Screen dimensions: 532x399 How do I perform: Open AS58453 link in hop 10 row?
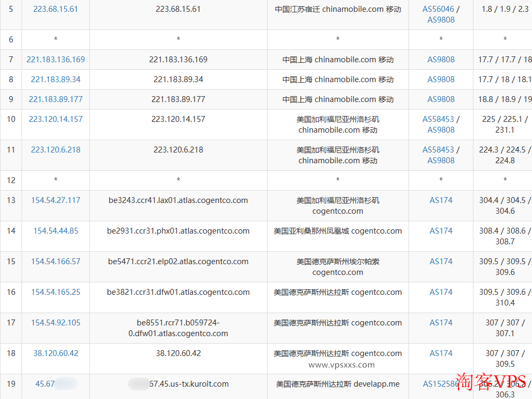pyautogui.click(x=438, y=119)
